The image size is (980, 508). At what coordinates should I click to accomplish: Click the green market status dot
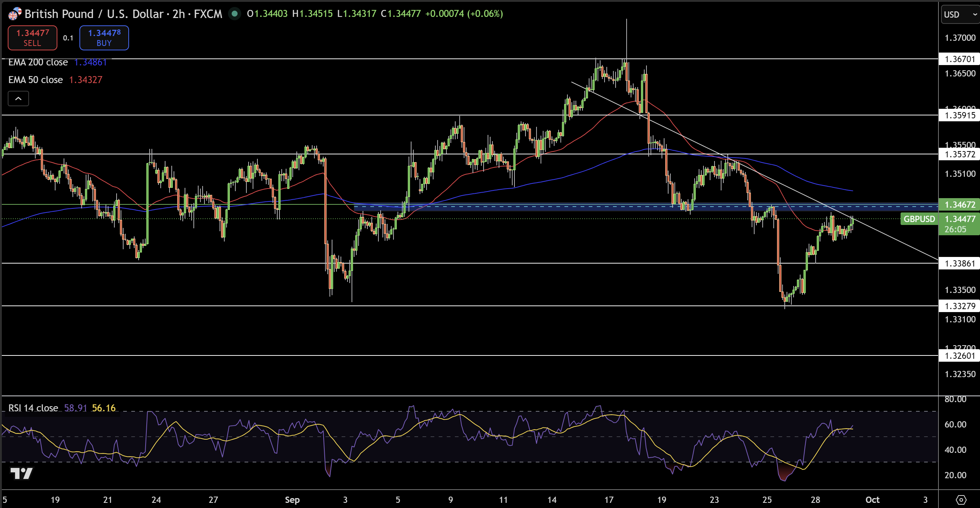click(234, 14)
